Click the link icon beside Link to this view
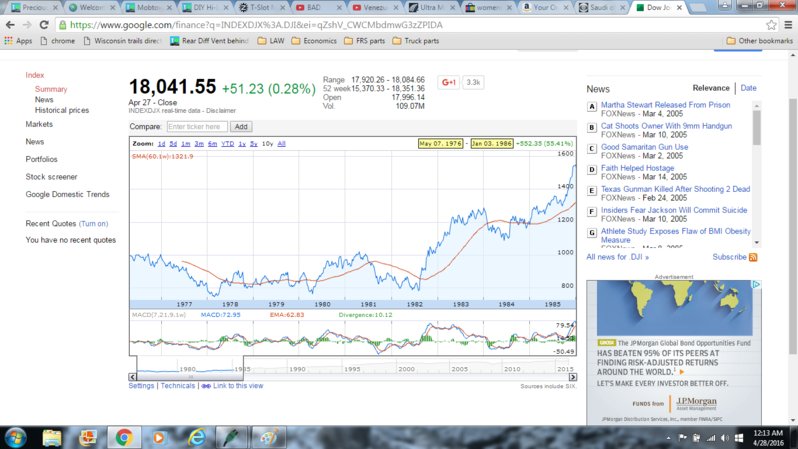Image resolution: width=798 pixels, height=449 pixels. point(206,386)
